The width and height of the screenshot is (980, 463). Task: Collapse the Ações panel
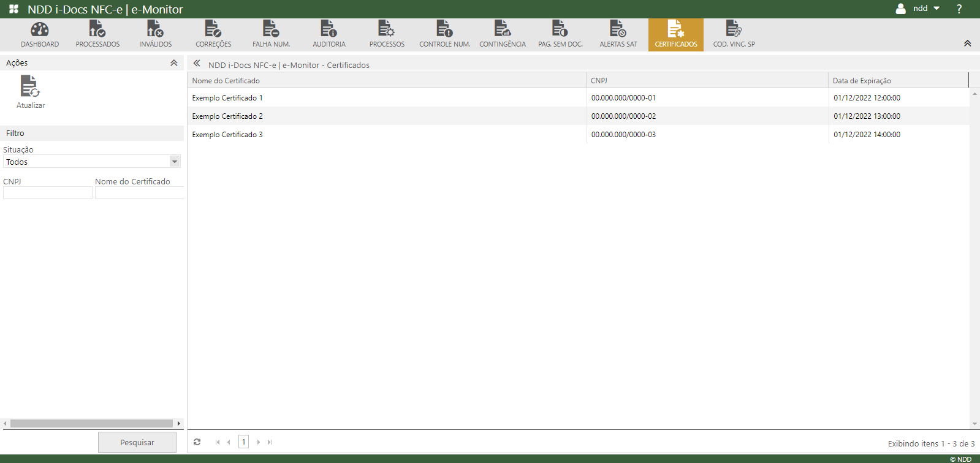coord(174,63)
